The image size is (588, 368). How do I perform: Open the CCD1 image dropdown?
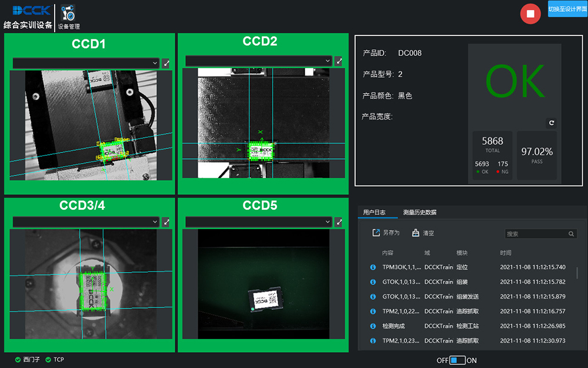click(86, 63)
